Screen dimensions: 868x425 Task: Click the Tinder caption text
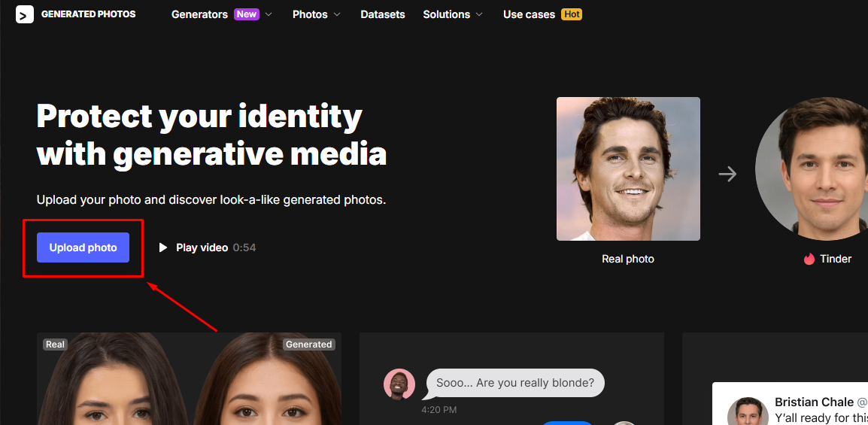pyautogui.click(x=836, y=259)
